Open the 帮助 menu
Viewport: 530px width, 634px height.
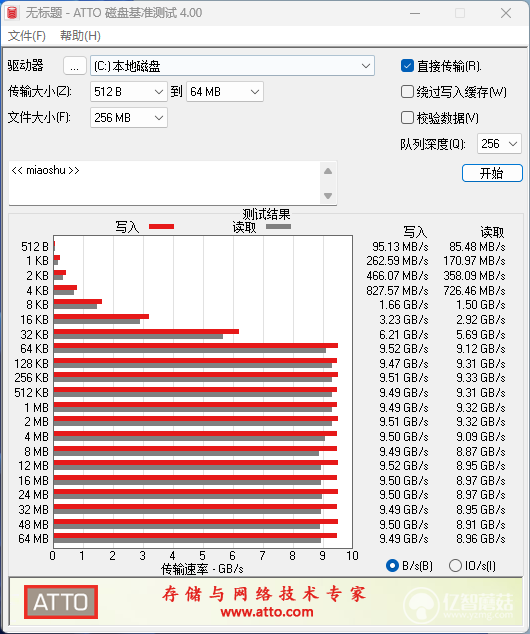(80, 36)
